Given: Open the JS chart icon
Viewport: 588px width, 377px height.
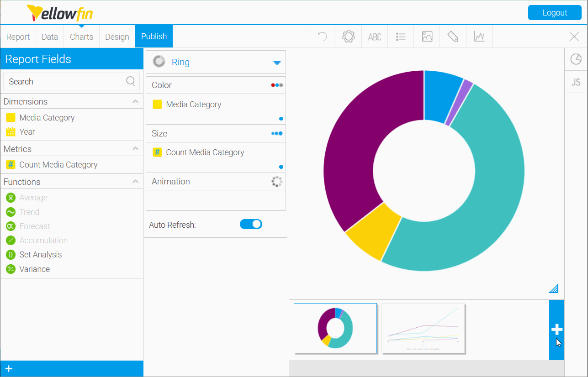Looking at the screenshot, I should pos(576,82).
